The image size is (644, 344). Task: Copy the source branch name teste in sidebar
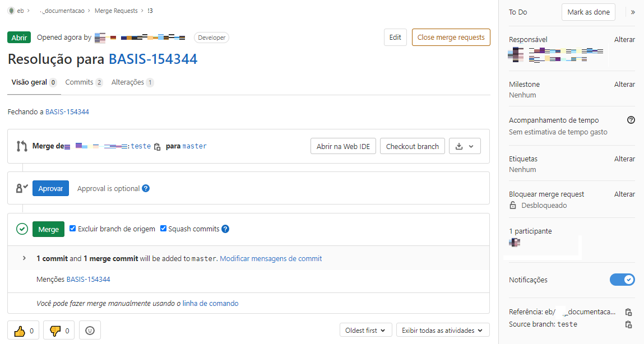pos(629,324)
